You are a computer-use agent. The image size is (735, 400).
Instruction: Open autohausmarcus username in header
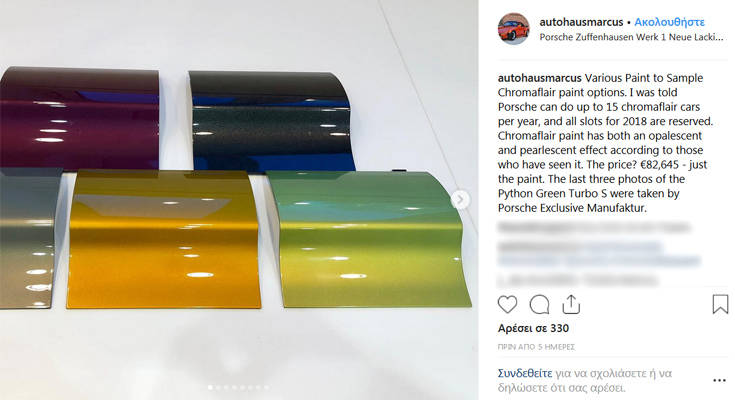point(581,22)
